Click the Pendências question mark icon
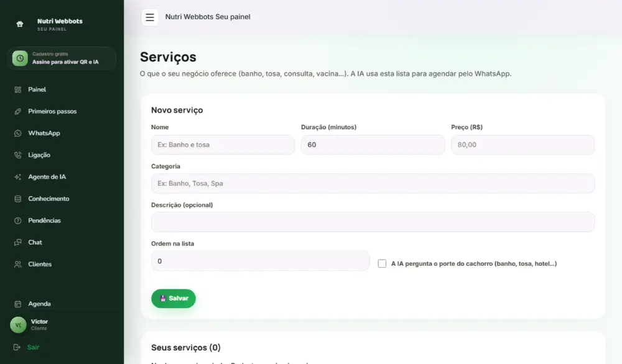The height and width of the screenshot is (364, 622). (x=18, y=221)
